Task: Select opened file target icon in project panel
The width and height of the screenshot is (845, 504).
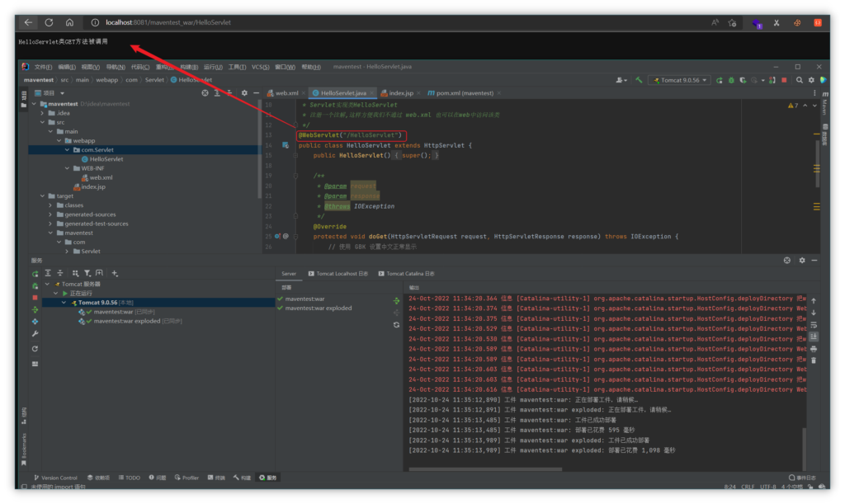Action: (205, 93)
